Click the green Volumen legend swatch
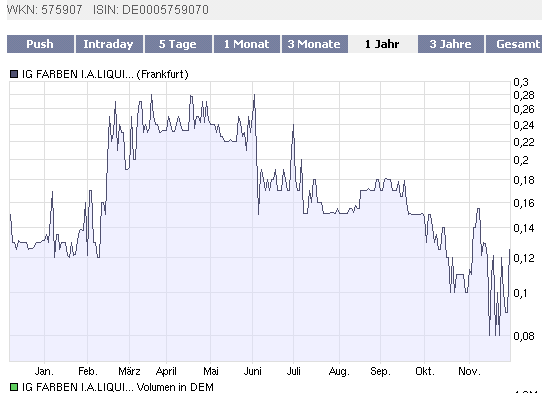The height and width of the screenshot is (393, 542). [x=14, y=387]
